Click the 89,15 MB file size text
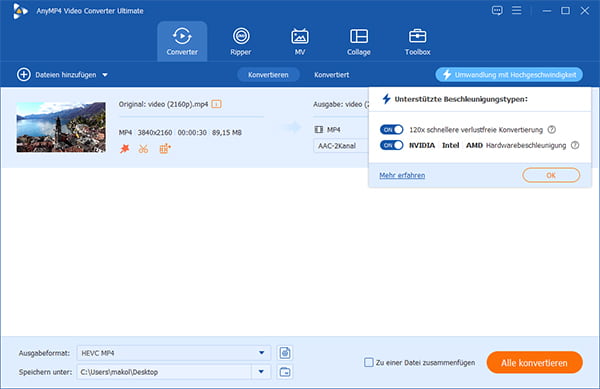Screen dimensions: 600x389 point(227,133)
